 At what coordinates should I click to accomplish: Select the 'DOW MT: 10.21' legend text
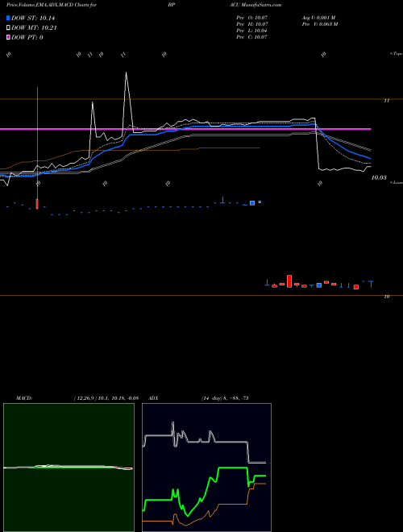point(34,28)
